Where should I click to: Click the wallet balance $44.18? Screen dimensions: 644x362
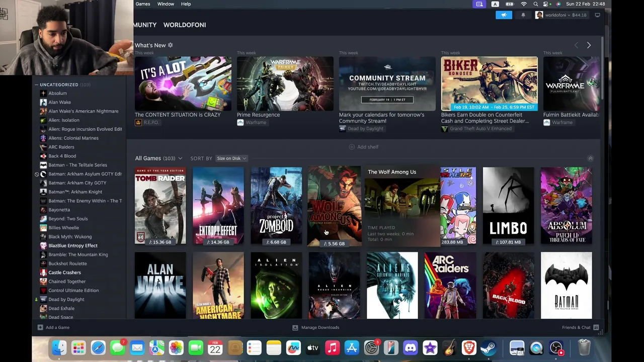pyautogui.click(x=579, y=15)
